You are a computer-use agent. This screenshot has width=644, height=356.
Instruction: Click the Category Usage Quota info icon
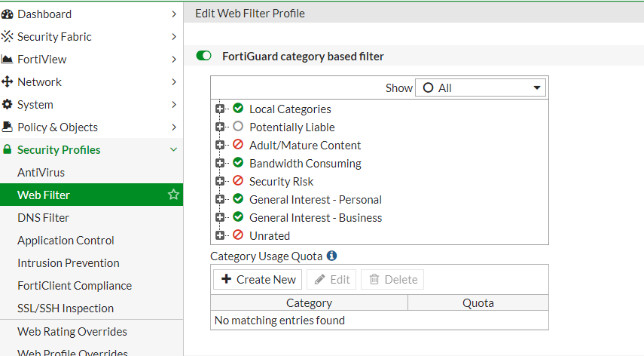[331, 256]
